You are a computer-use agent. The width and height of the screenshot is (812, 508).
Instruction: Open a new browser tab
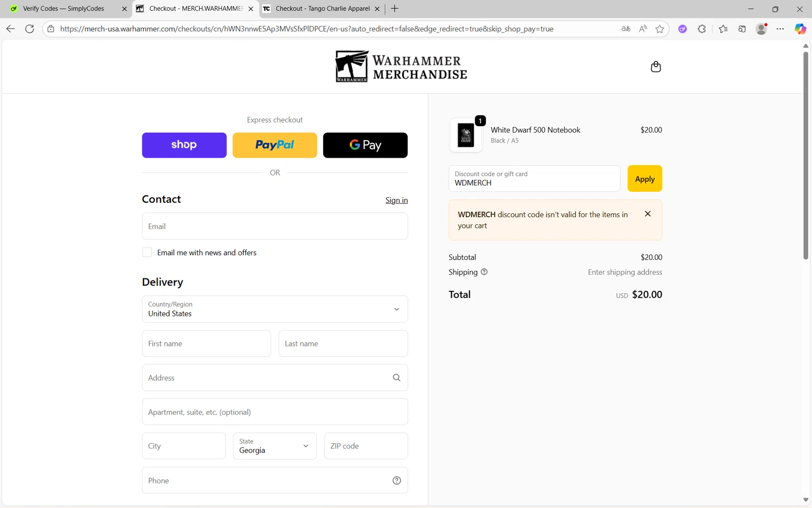pyautogui.click(x=395, y=9)
